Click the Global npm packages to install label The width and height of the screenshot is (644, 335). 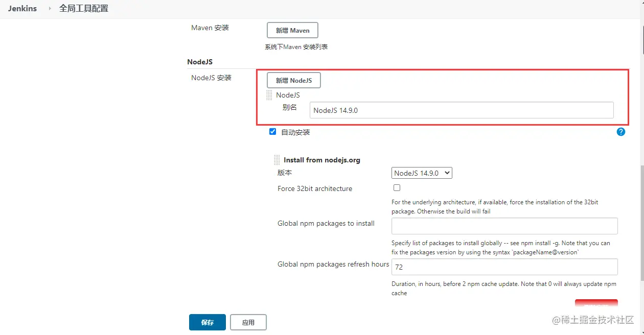[326, 224]
